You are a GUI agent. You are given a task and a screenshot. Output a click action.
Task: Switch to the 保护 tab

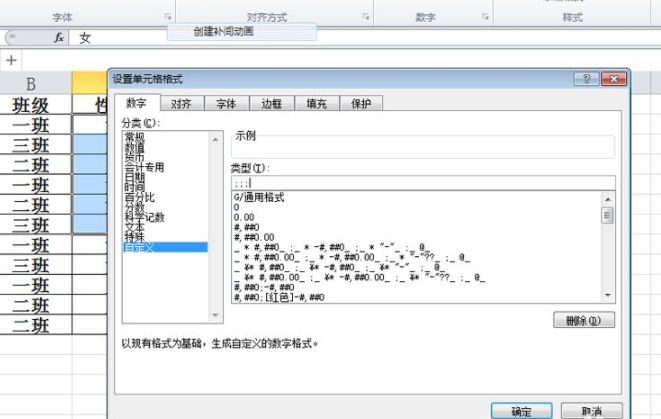[361, 104]
